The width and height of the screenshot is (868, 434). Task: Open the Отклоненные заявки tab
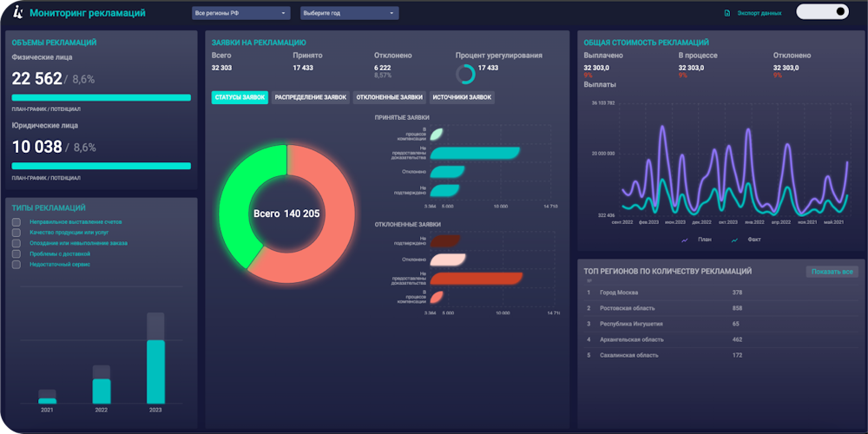(390, 97)
